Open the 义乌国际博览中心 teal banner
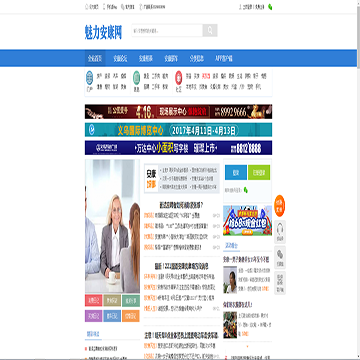The image size is (360, 360). (178, 130)
